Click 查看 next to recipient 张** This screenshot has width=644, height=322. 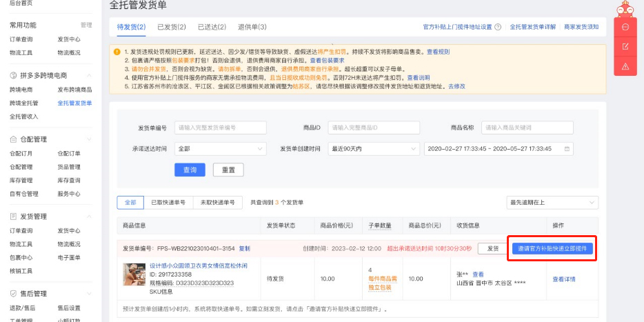pyautogui.click(x=478, y=274)
